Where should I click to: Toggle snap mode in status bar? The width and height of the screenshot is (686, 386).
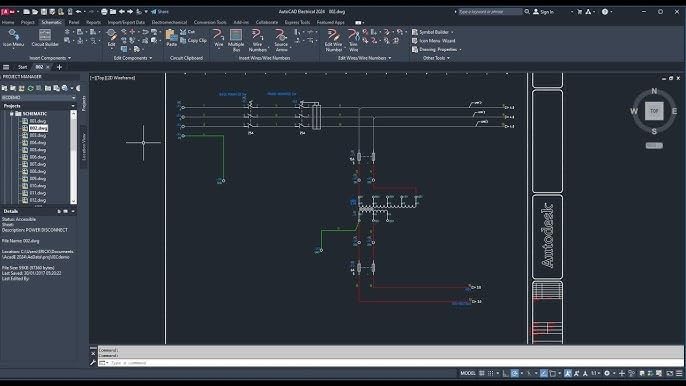[x=491, y=373]
